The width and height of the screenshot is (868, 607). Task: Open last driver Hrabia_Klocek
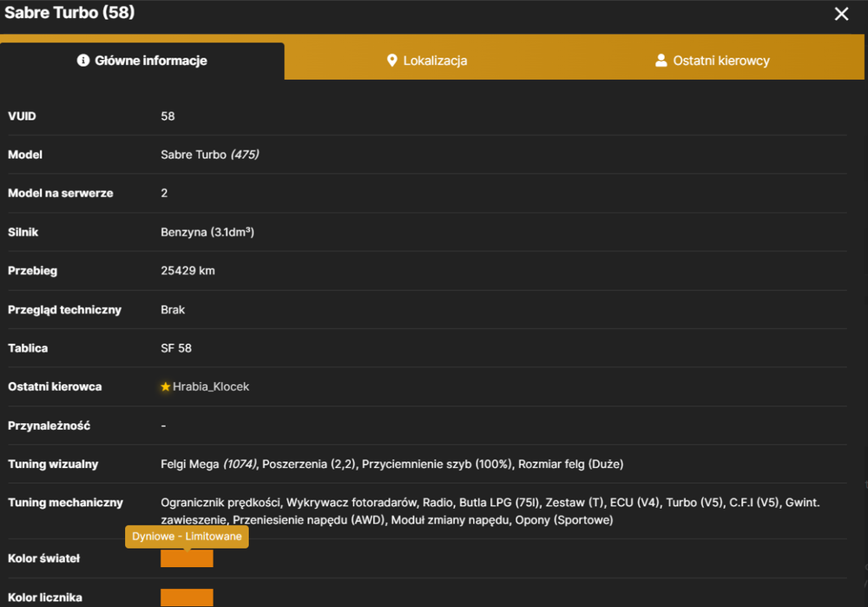[211, 386]
